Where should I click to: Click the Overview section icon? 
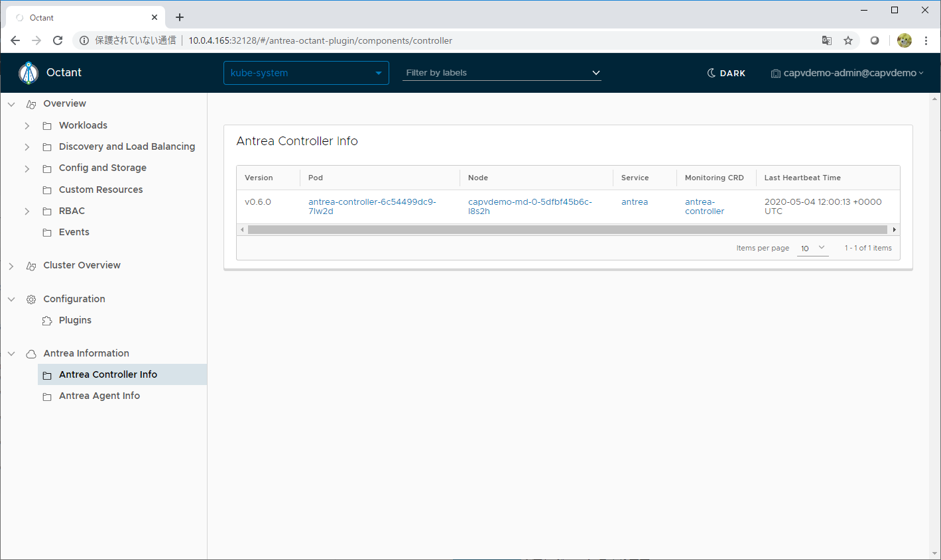pos(31,104)
